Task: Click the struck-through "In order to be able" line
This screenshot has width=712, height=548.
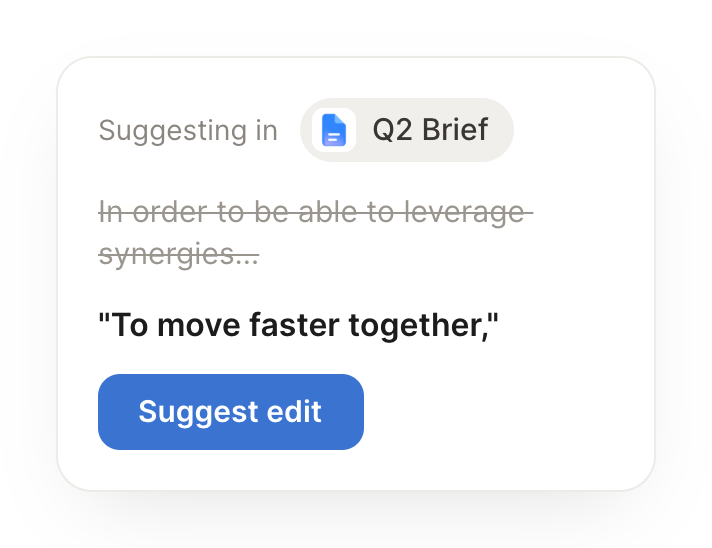Action: point(316,212)
